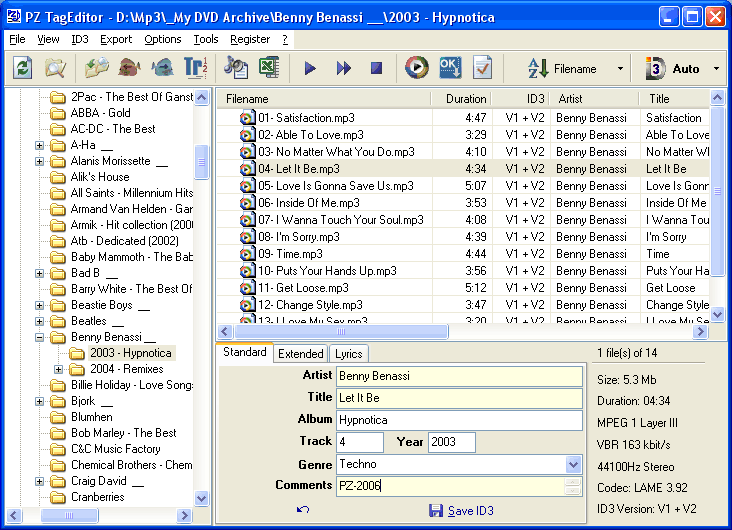Screen dimensions: 732x530
Task: Click the fast-forward double-arrow toolbar button
Action: click(343, 68)
